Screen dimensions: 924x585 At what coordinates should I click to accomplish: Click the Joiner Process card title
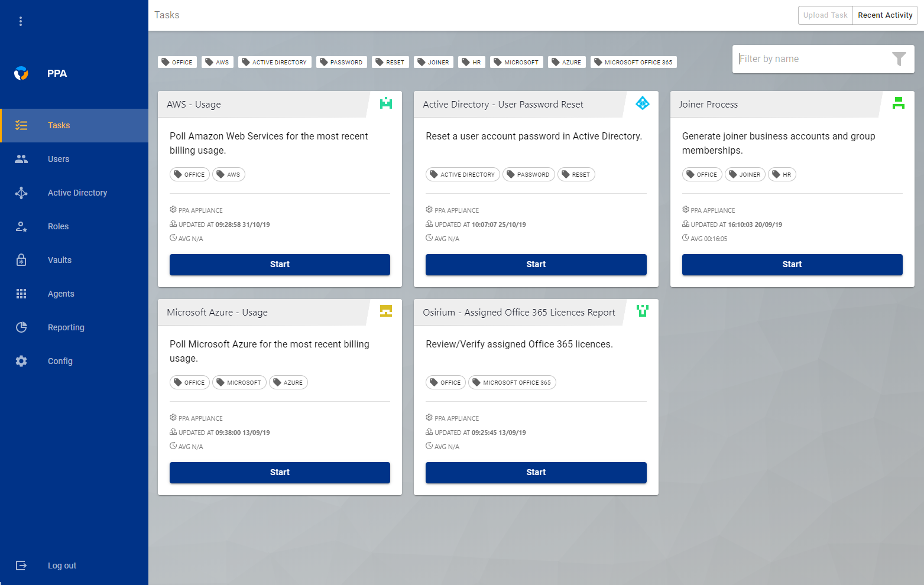708,105
